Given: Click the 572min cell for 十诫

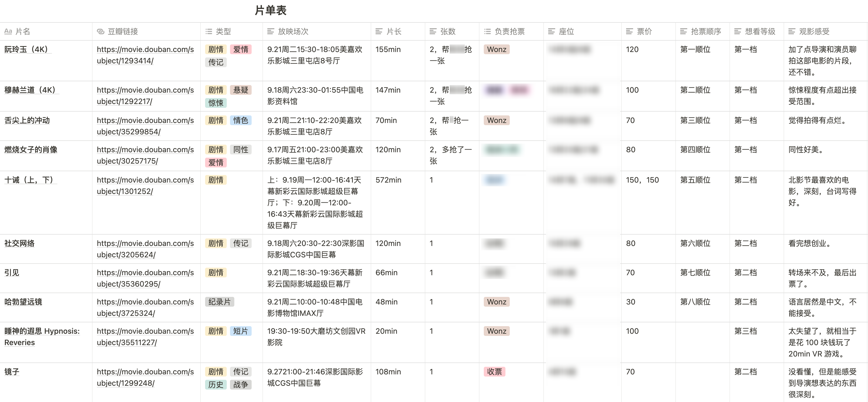Looking at the screenshot, I should [388, 180].
